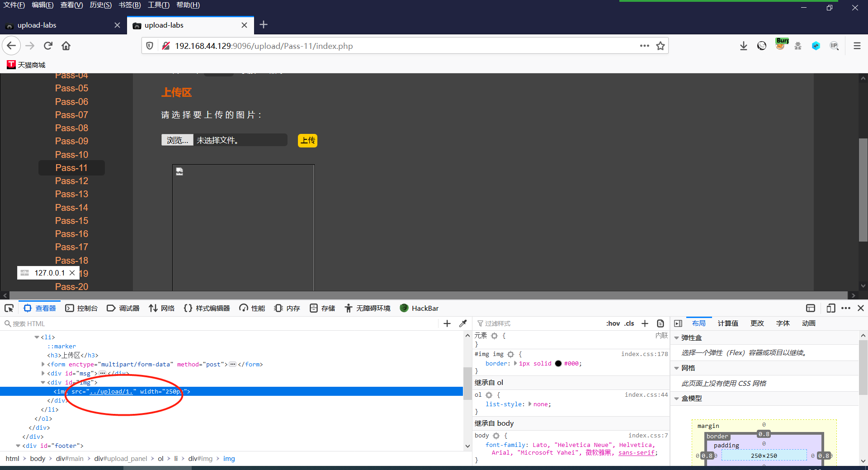Reload the current page
The height and width of the screenshot is (470, 868).
pyautogui.click(x=48, y=46)
